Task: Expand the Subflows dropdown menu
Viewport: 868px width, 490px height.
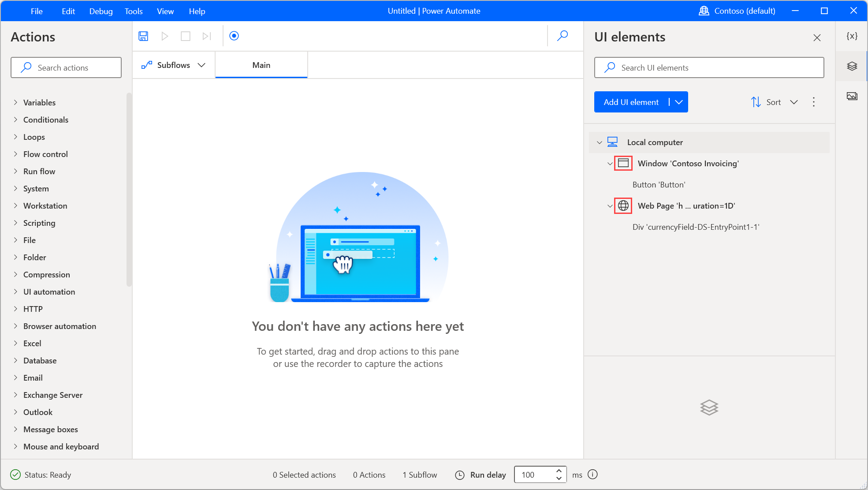Action: click(201, 65)
